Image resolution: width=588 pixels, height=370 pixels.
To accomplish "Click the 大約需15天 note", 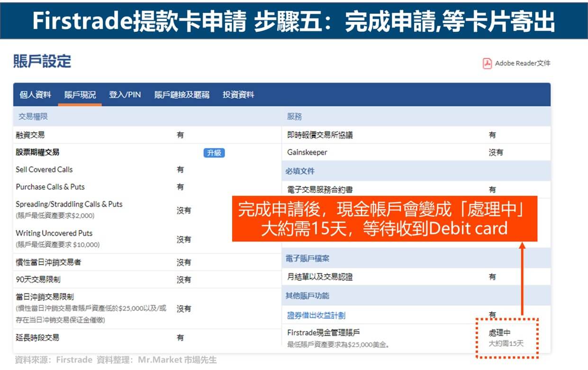I will click(x=506, y=343).
